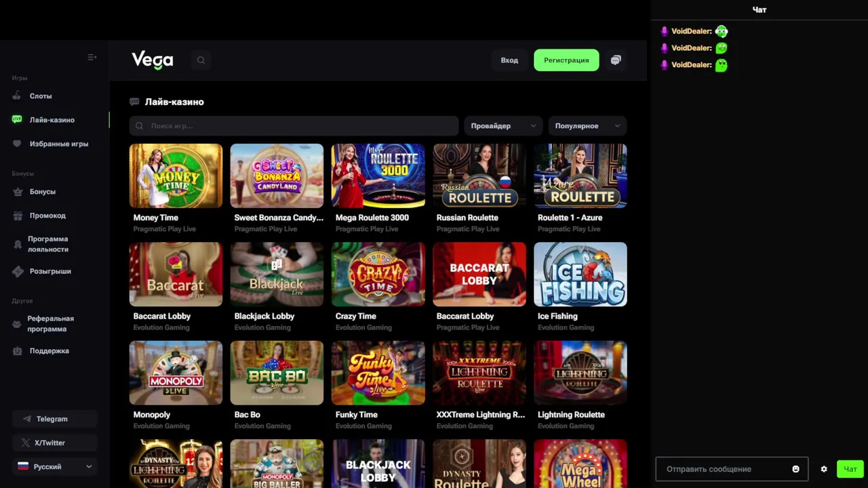Open the Русский language selector

(54, 466)
